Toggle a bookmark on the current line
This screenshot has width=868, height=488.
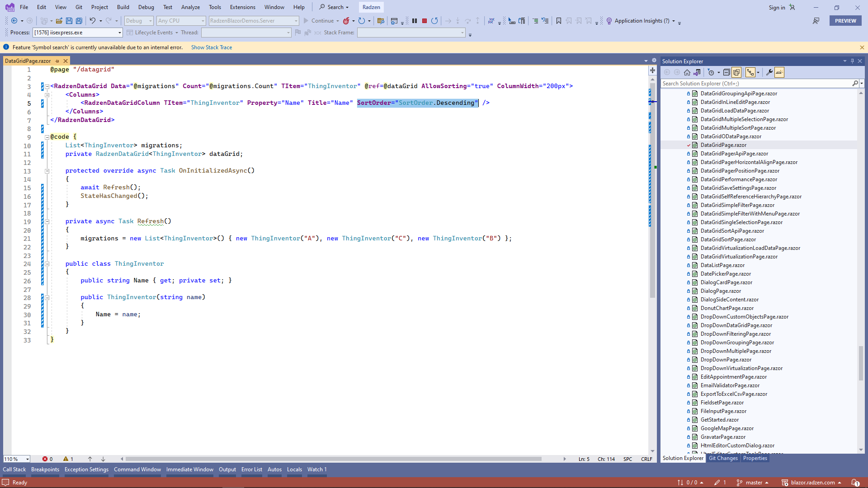(558, 21)
